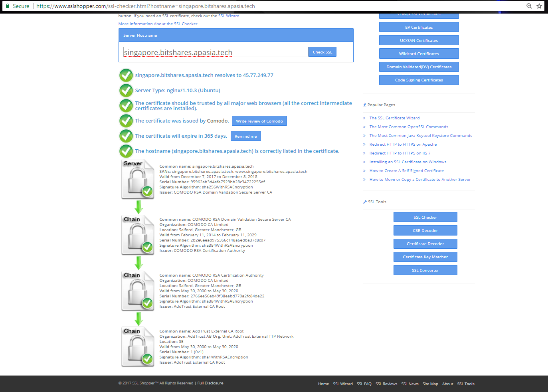
Task: Click the wrench icon next to SSL Tools
Action: (365, 202)
